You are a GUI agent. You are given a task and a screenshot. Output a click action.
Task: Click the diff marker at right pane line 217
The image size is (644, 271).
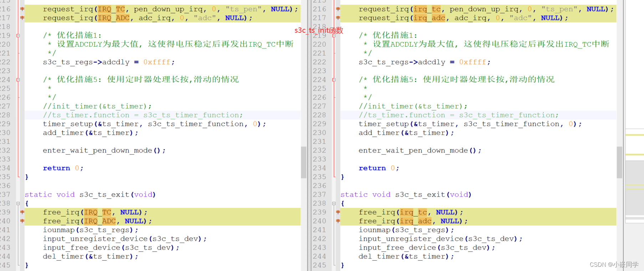pyautogui.click(x=338, y=18)
